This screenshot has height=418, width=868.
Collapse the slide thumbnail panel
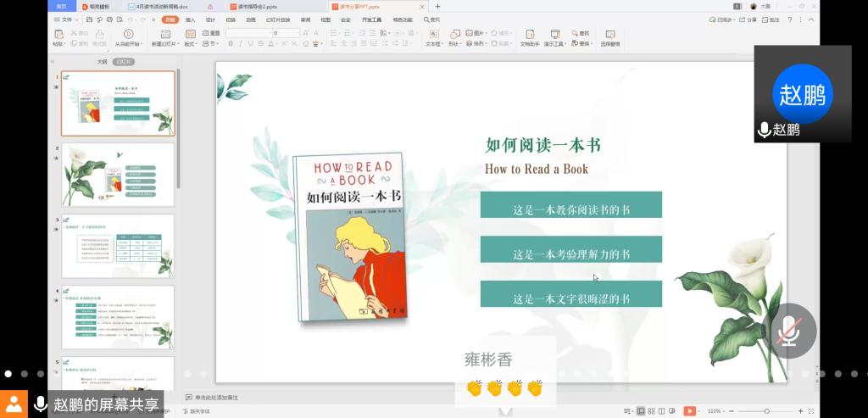52,62
